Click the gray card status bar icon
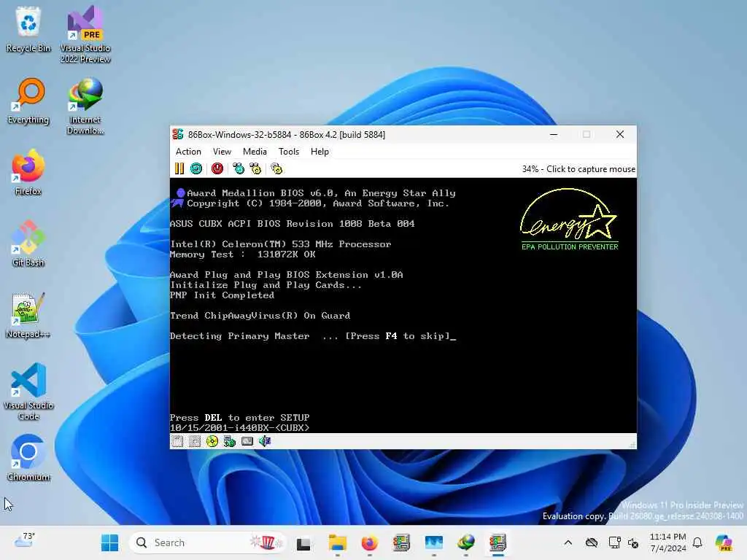747x560 pixels. coord(247,441)
